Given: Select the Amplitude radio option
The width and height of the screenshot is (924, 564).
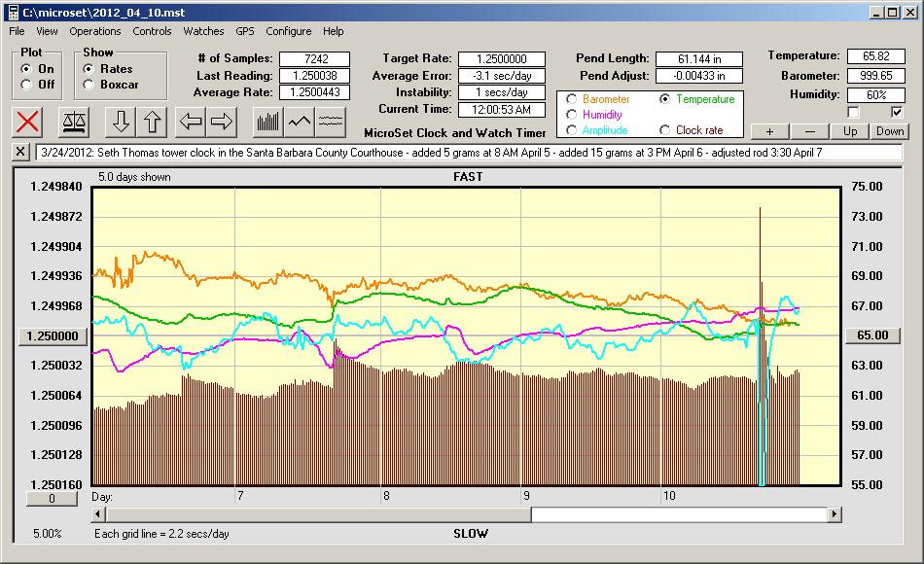Looking at the screenshot, I should 571,129.
